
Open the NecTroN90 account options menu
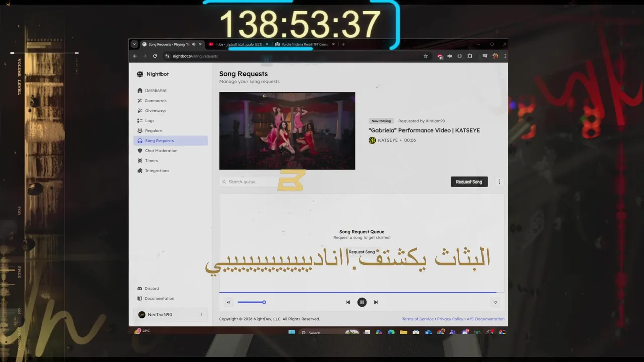[201, 315]
